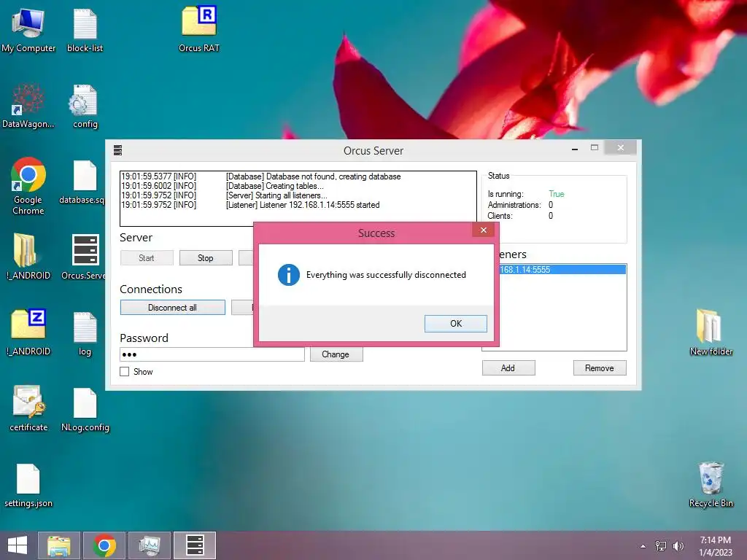The image size is (747, 560).
Task: Click into the Password input field
Action: tap(212, 354)
